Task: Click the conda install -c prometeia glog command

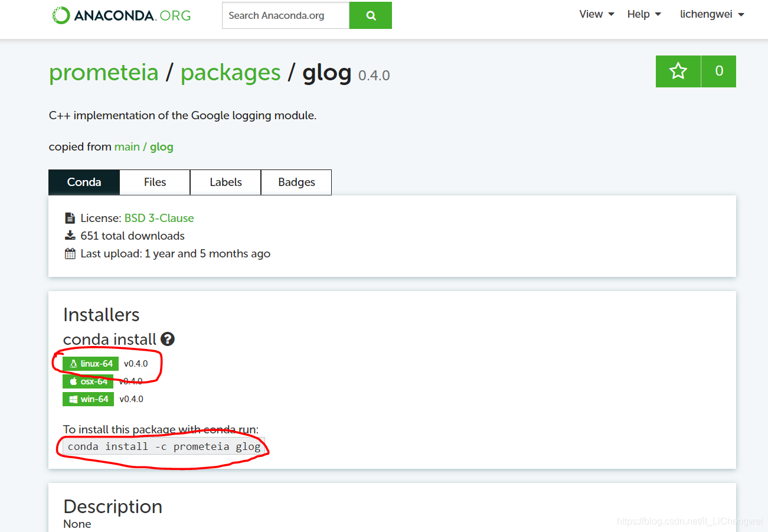Action: [x=164, y=446]
